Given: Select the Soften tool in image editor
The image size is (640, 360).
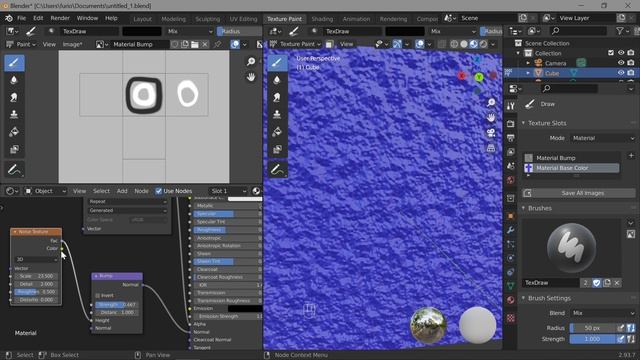Looking at the screenshot, I should coord(14,80).
